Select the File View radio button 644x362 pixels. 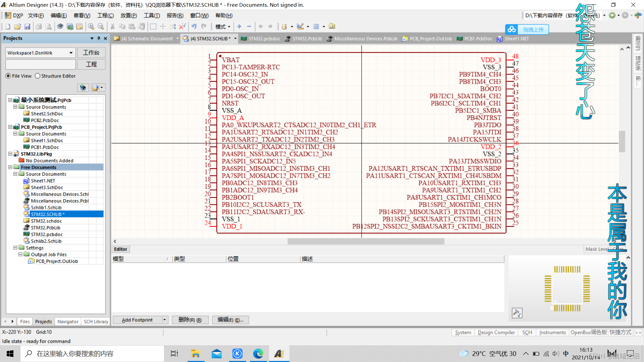(x=8, y=76)
